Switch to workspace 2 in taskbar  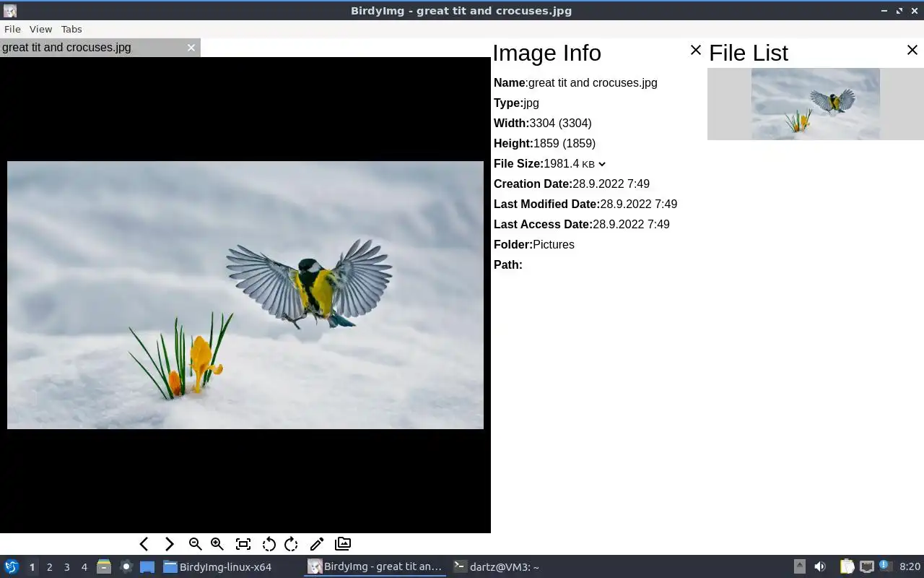coord(49,567)
